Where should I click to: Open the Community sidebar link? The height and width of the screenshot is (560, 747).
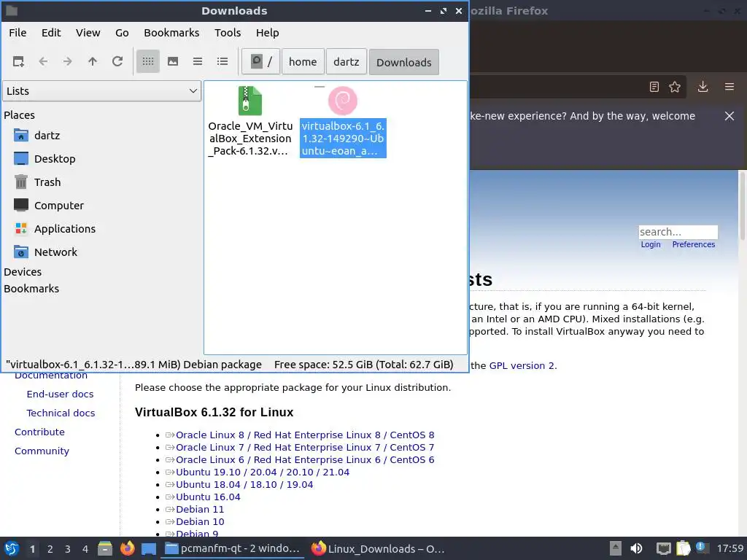[42, 451]
